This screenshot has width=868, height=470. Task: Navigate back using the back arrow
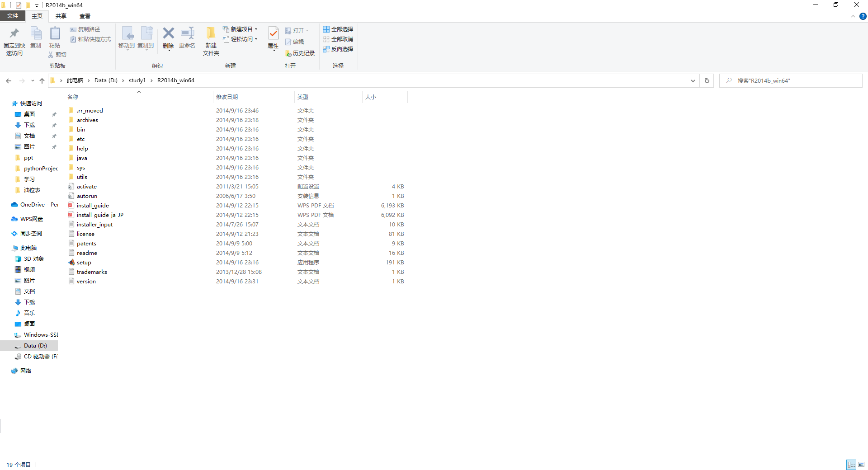click(9, 80)
